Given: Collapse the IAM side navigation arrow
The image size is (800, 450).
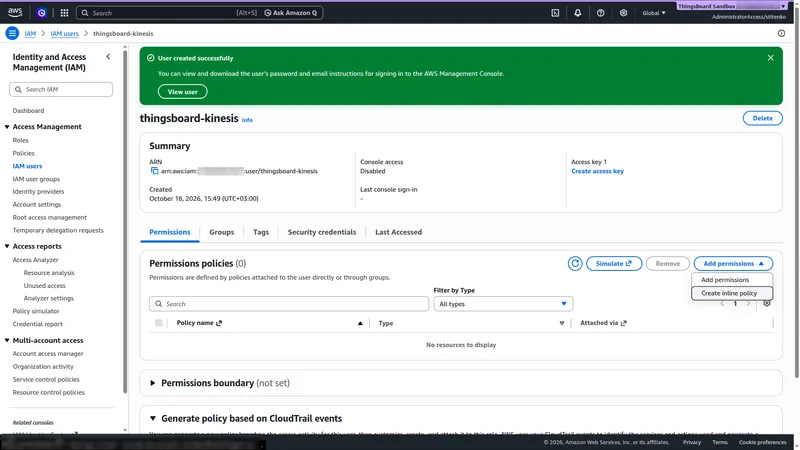Looking at the screenshot, I should (x=108, y=57).
